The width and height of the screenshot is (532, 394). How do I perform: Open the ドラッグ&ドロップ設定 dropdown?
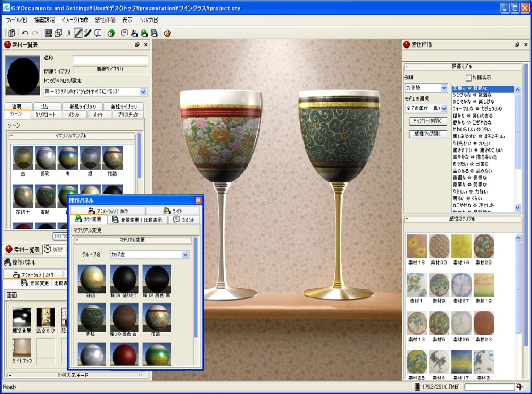(143, 92)
